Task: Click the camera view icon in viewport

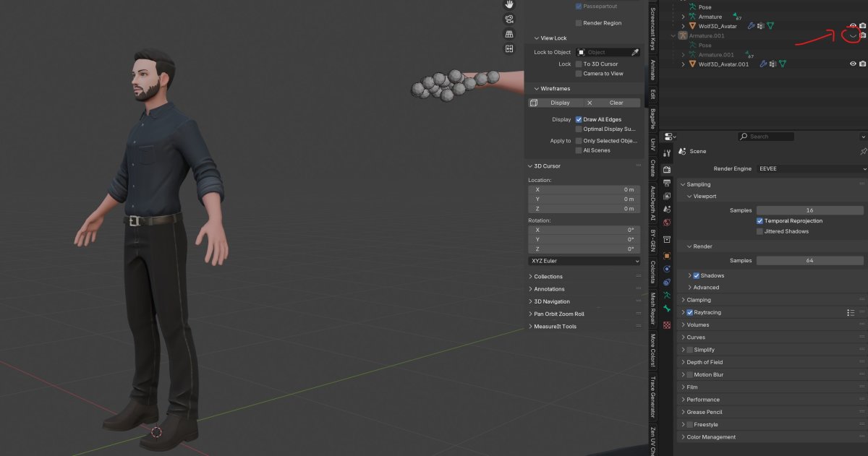Action: [510, 19]
